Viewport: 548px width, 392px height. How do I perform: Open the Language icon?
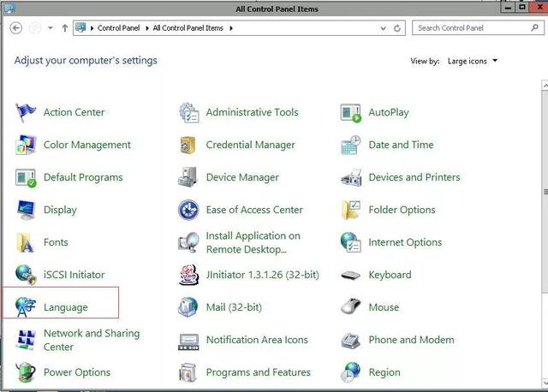point(26,307)
